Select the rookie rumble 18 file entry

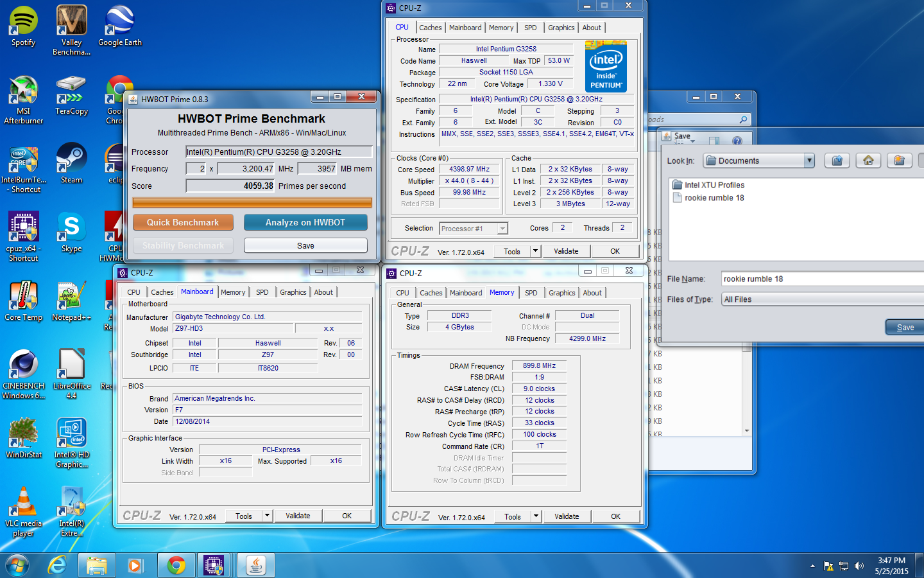pyautogui.click(x=708, y=198)
